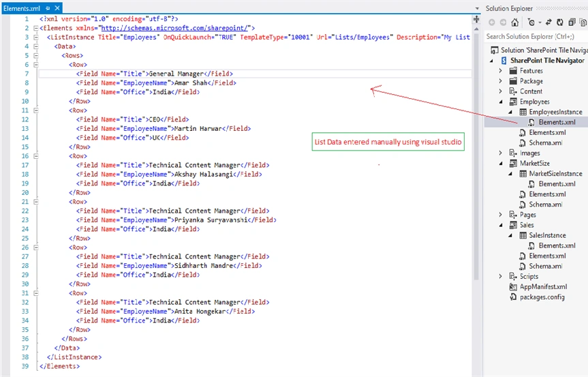Collapse the MarketSize node
The image size is (588, 377).
coord(501,164)
